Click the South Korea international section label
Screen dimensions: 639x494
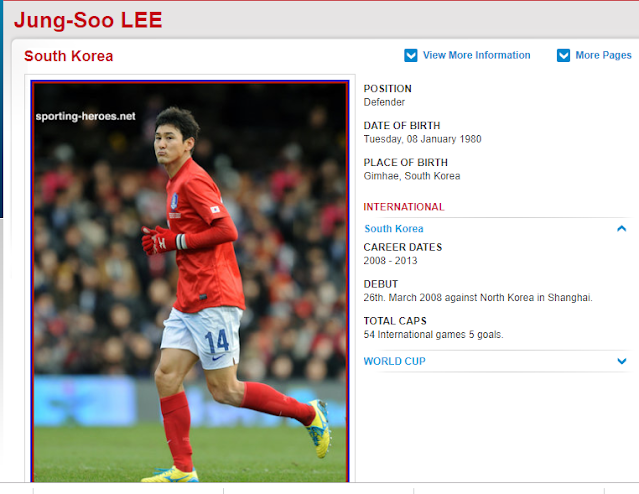click(x=394, y=229)
